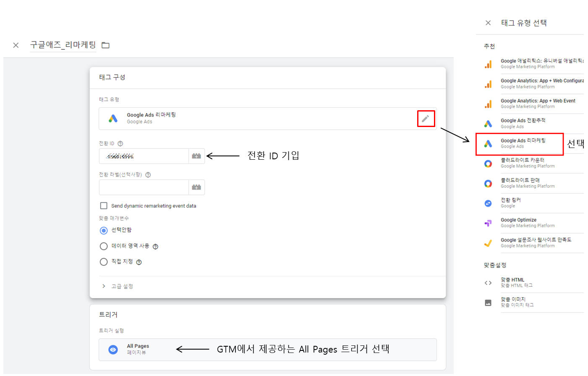Click the All Pages trigger eye icon
Viewport: 588px width, 376px height.
[x=113, y=350]
